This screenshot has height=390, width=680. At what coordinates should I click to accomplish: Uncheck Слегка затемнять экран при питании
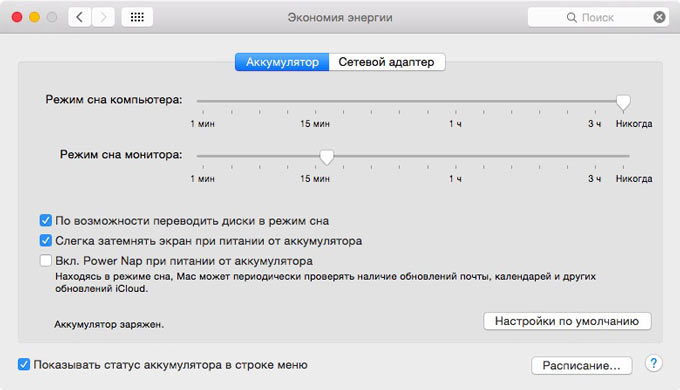46,240
